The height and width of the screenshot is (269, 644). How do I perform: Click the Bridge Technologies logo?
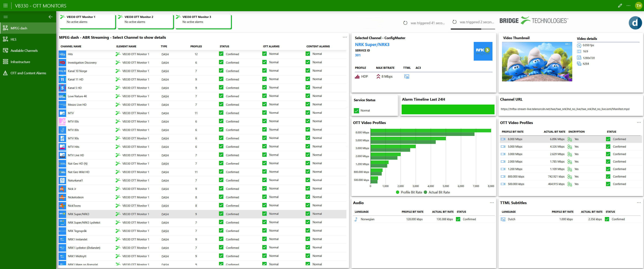click(x=534, y=20)
